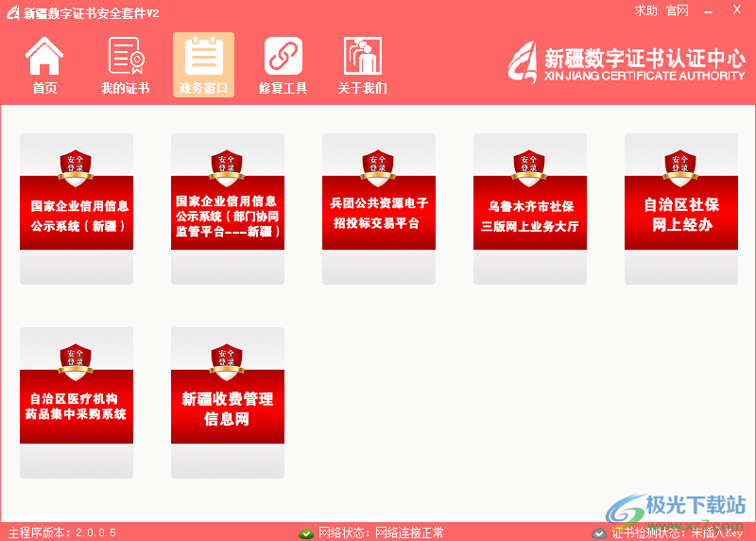Launch 兵团公共资源电子招投标交易平台

(379, 209)
